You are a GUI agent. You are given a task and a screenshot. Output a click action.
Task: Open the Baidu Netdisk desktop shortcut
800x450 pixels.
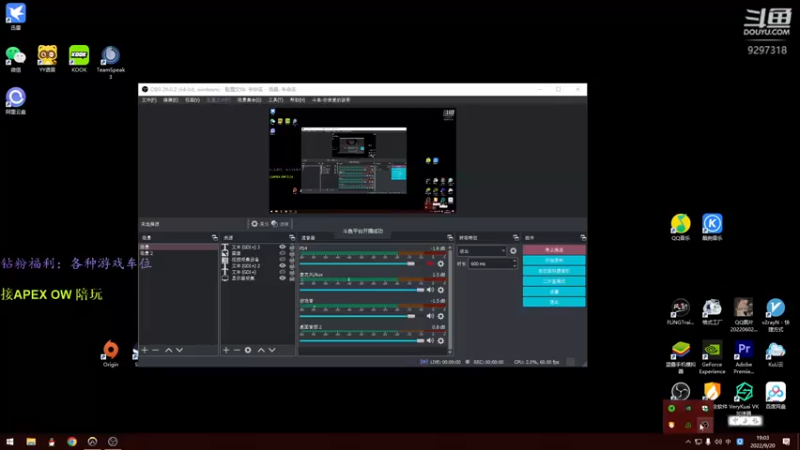775,395
